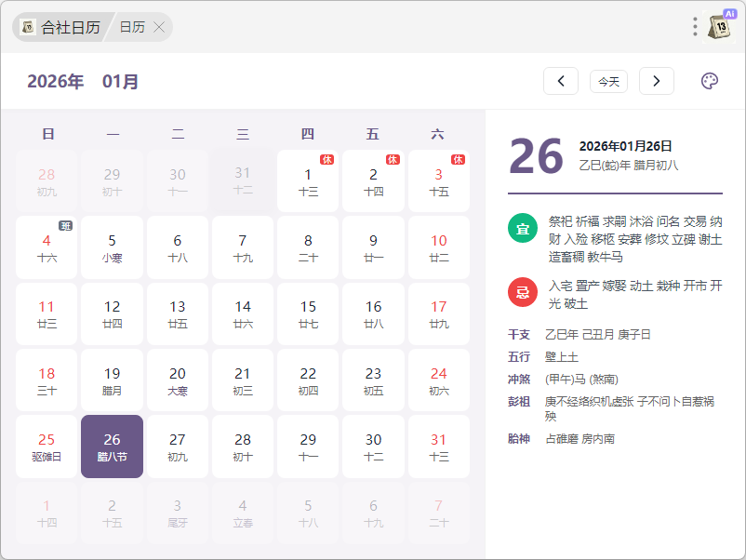Jump to today with 今天 button
The width and height of the screenshot is (746, 560).
tap(608, 82)
